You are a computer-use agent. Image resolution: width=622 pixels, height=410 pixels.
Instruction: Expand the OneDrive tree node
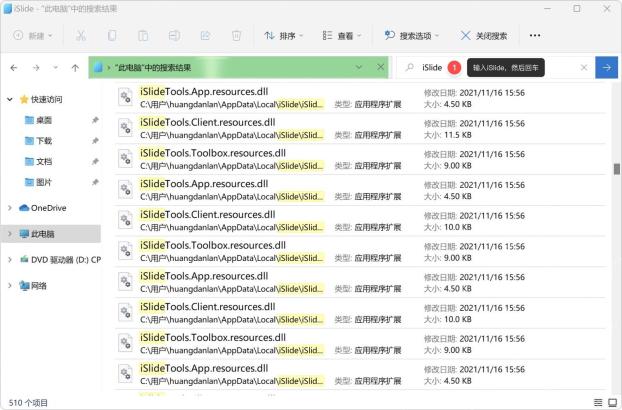tap(10, 208)
